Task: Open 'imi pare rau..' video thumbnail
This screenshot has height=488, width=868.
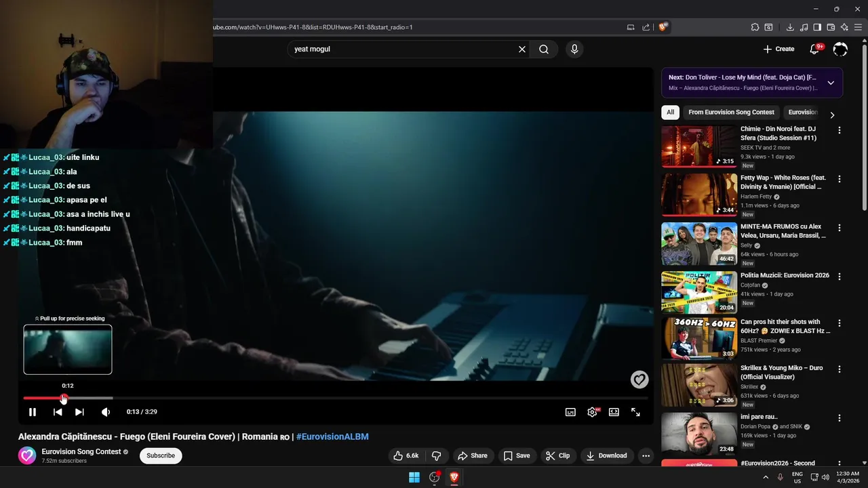Action: (699, 434)
